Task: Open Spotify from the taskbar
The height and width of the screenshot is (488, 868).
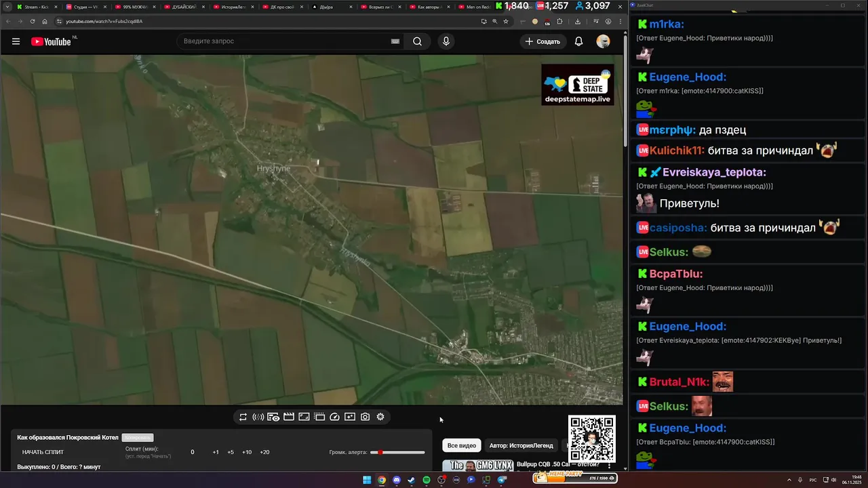Action: point(427,480)
